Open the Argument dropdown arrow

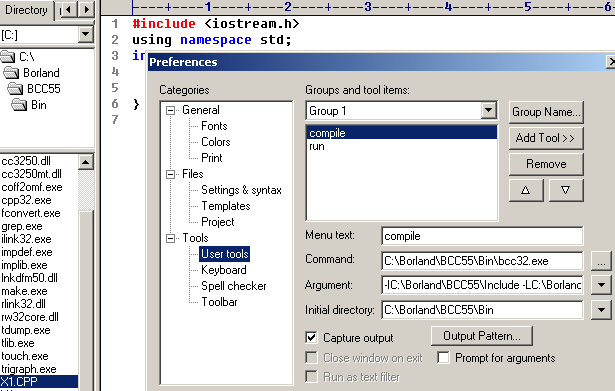601,285
